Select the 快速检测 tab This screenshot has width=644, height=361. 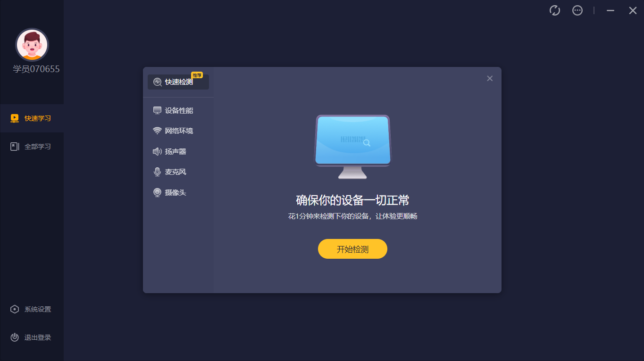(178, 82)
